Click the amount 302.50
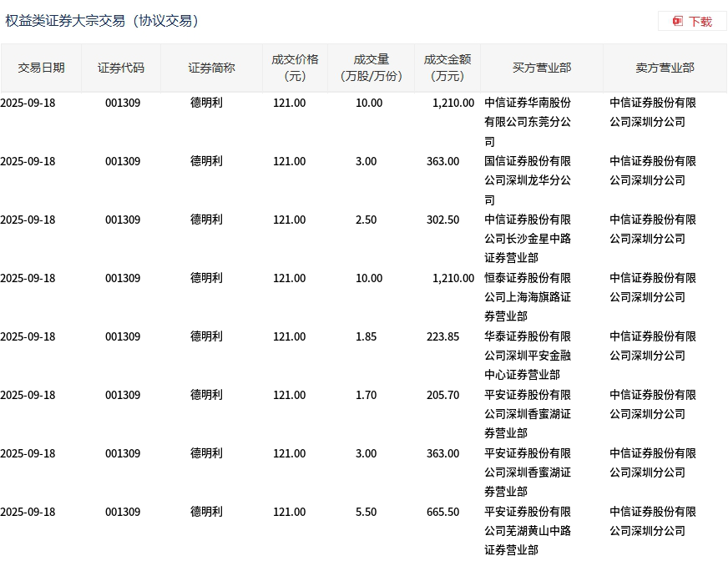 click(443, 220)
